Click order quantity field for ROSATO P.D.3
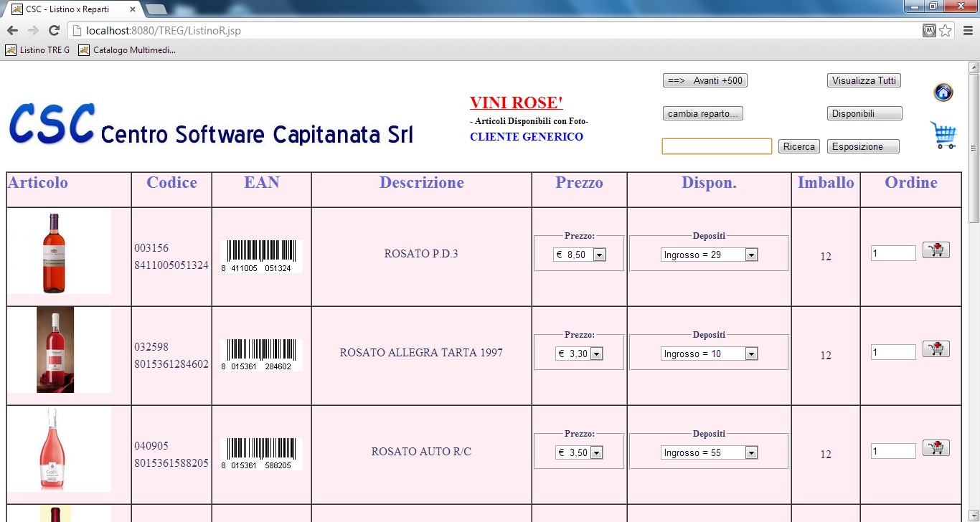The height and width of the screenshot is (522, 980). coord(893,253)
